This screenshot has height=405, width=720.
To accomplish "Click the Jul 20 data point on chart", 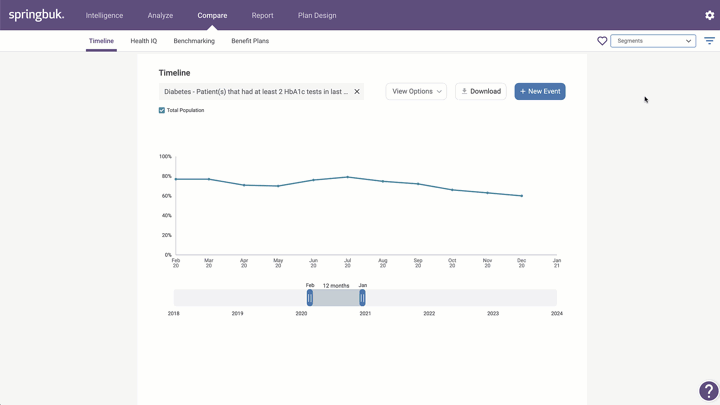I will tap(348, 177).
